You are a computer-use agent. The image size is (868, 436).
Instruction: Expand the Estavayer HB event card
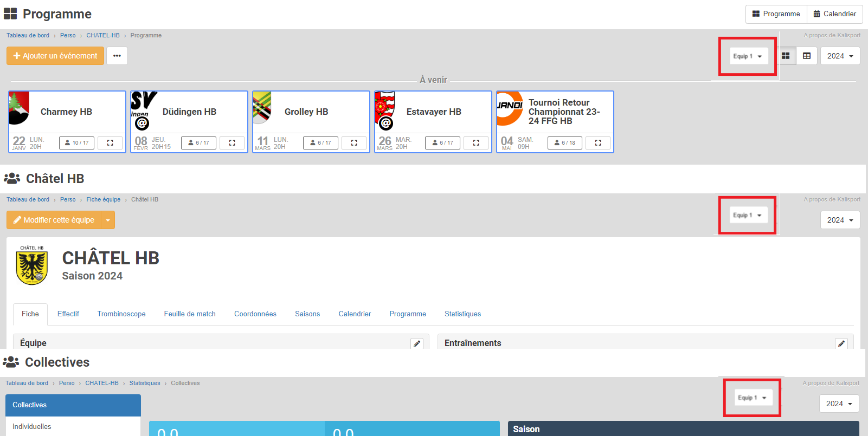coord(476,143)
